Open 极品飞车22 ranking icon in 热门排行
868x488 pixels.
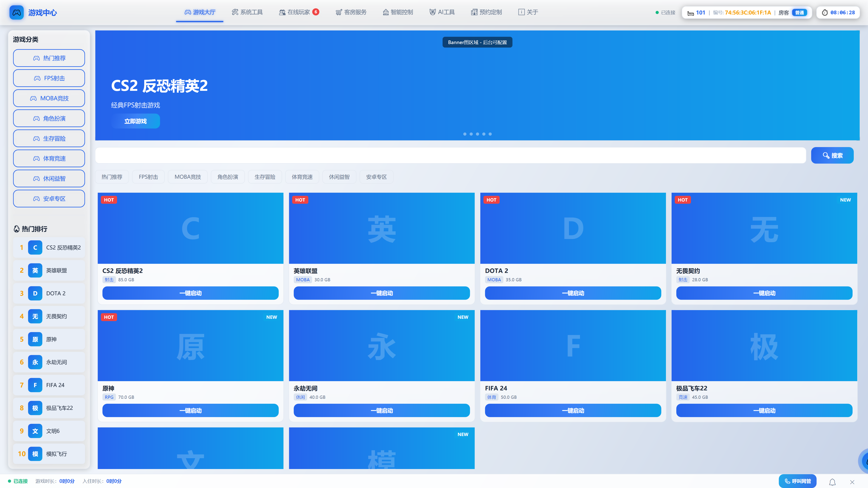(35, 408)
